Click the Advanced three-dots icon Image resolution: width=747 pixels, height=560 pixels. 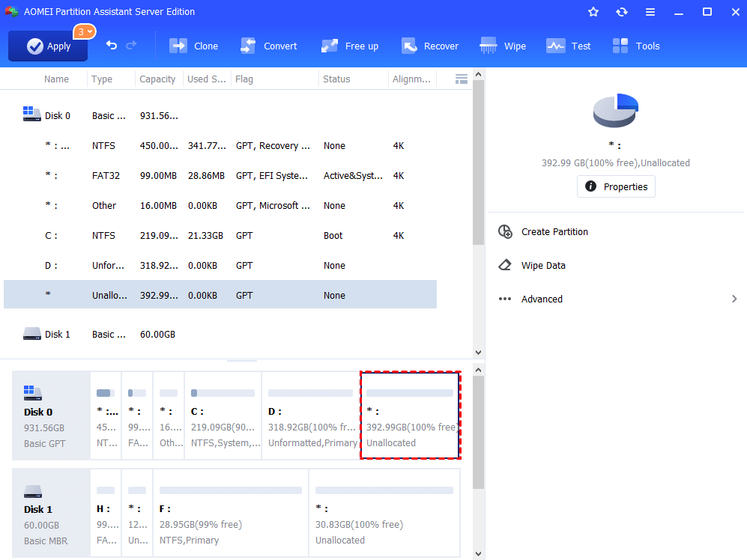tap(505, 299)
